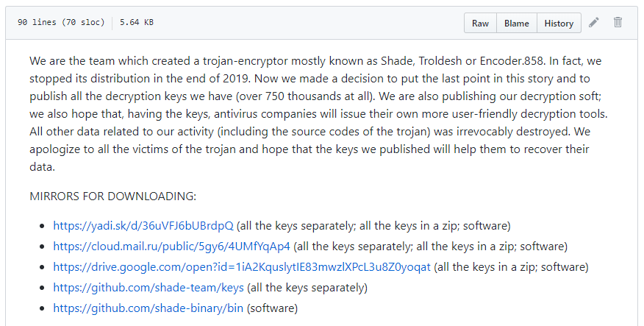Open the shade-team/keys GitHub link
Screen dimensions: 644x326
pos(148,287)
